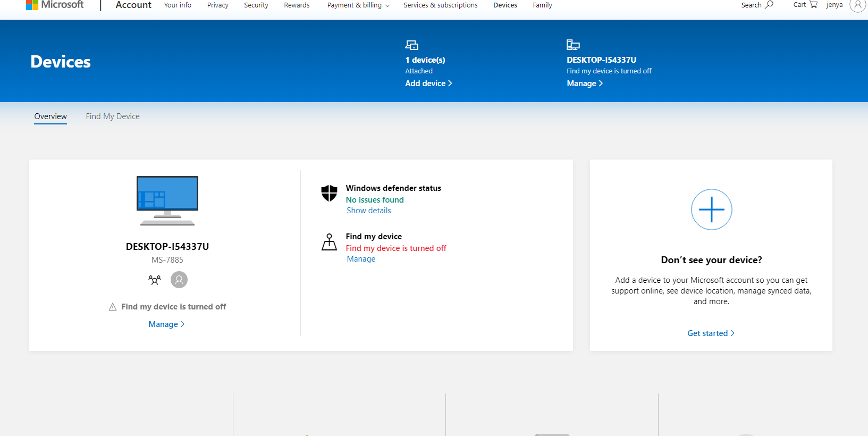Open the Security page
This screenshot has height=436, width=868.
[x=256, y=5]
